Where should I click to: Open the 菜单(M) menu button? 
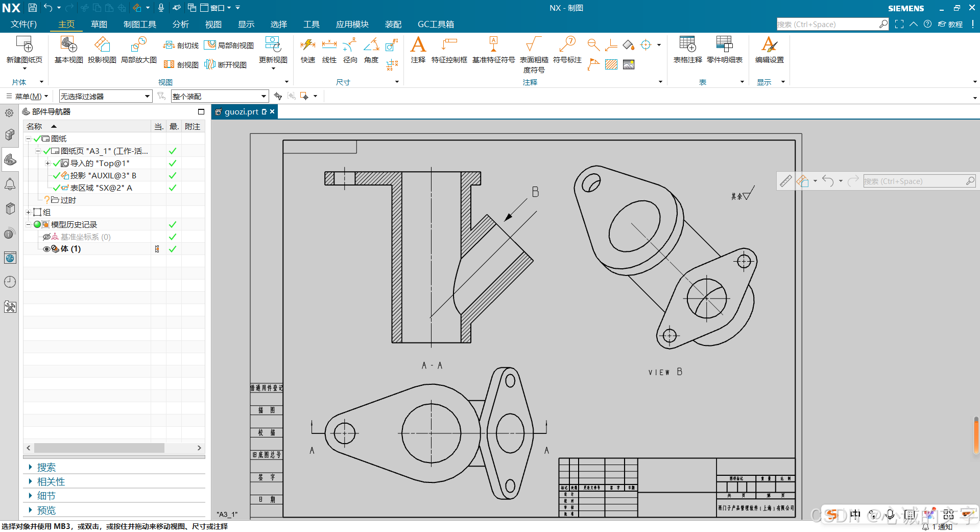[27, 96]
